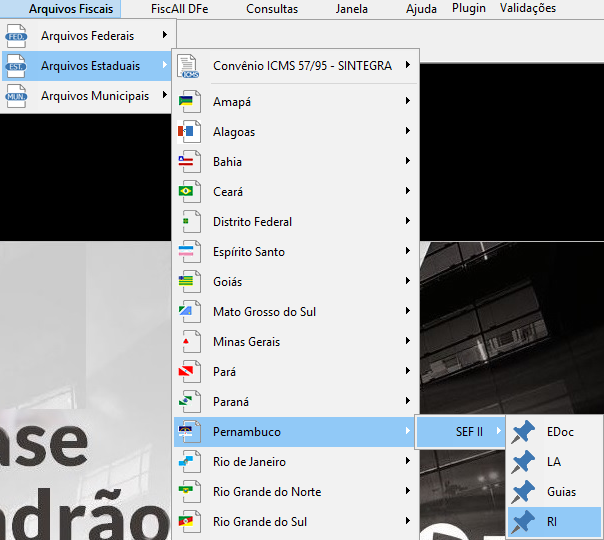Screen dimensions: 604x540
Task: Choose the Arquivos Federais label
Action: tap(87, 36)
